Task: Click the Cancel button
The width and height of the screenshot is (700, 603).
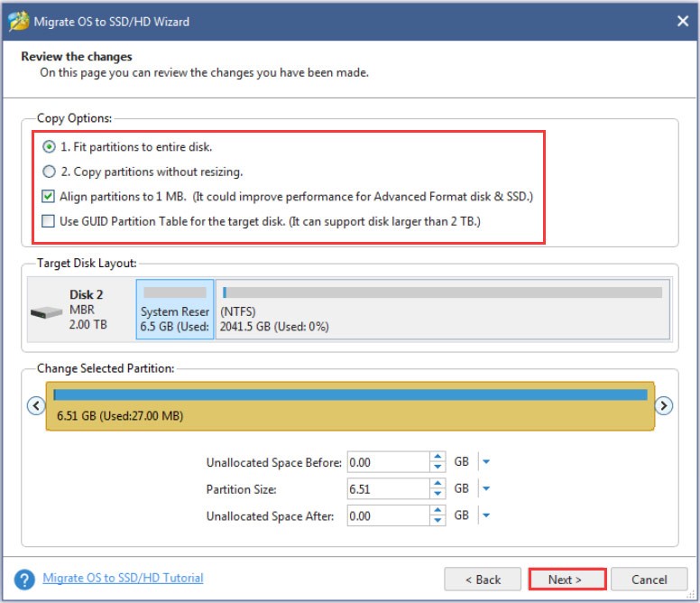Action: (649, 580)
